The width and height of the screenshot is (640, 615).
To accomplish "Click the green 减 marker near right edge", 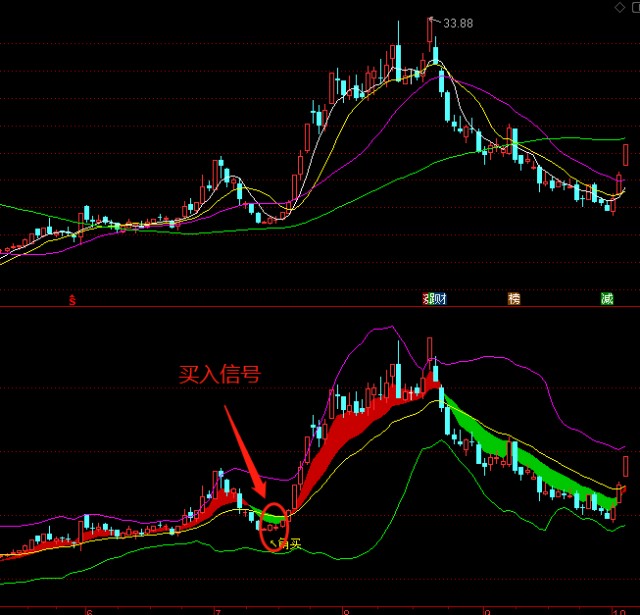I will point(607,299).
